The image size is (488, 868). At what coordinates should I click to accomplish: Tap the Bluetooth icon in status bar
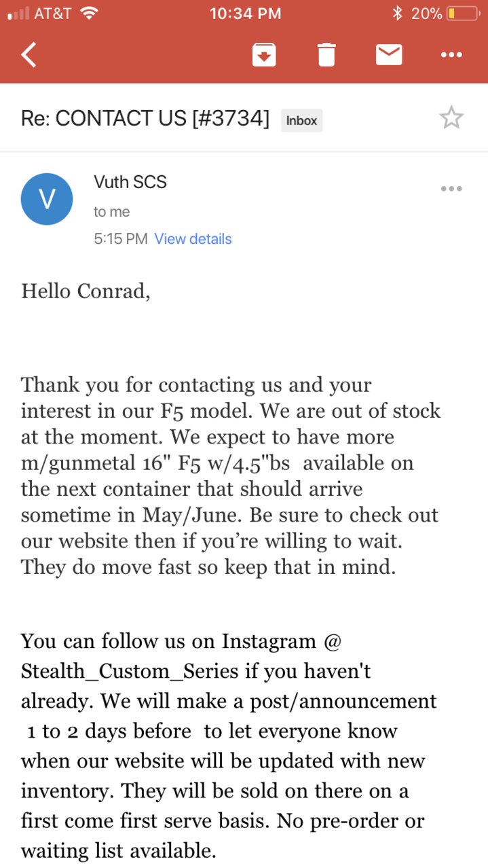coord(398,13)
